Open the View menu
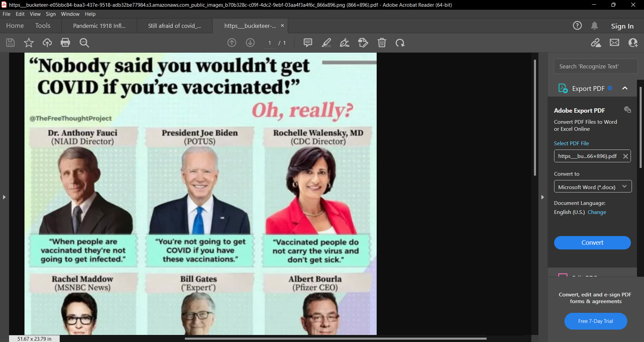 (35, 14)
